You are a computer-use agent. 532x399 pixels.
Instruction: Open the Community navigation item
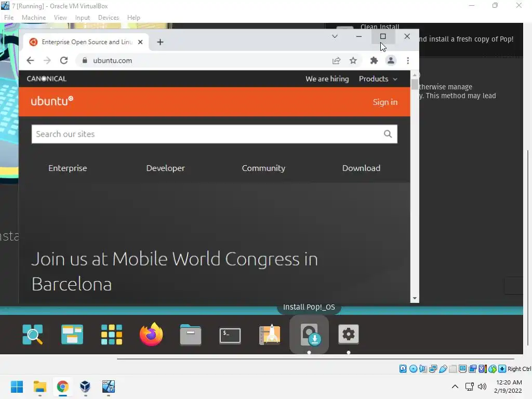[263, 168]
